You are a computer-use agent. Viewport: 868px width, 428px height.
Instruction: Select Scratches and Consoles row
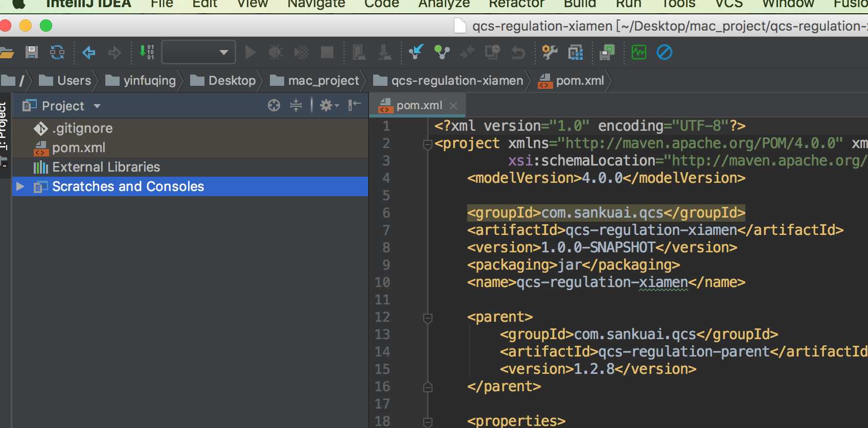[x=190, y=186]
